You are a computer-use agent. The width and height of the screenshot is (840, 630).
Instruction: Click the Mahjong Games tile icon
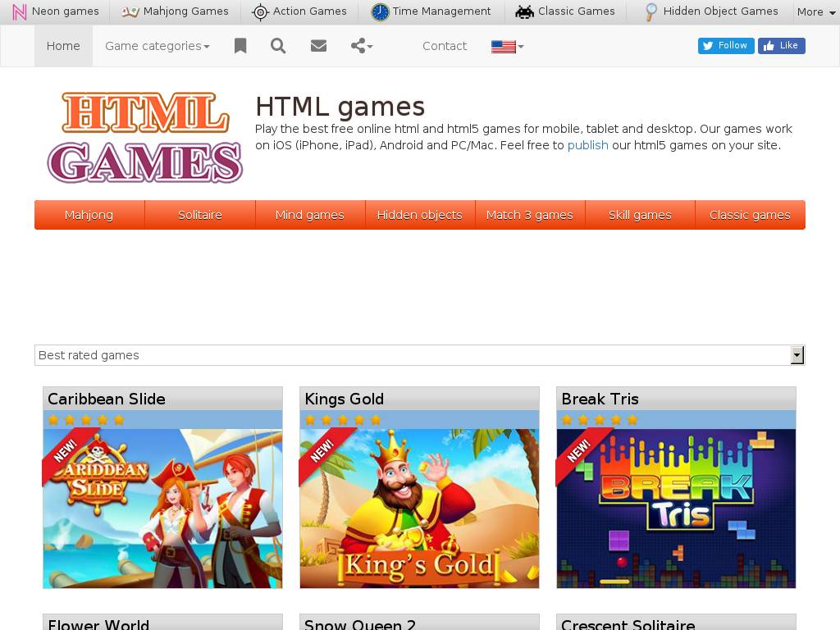[x=130, y=11]
